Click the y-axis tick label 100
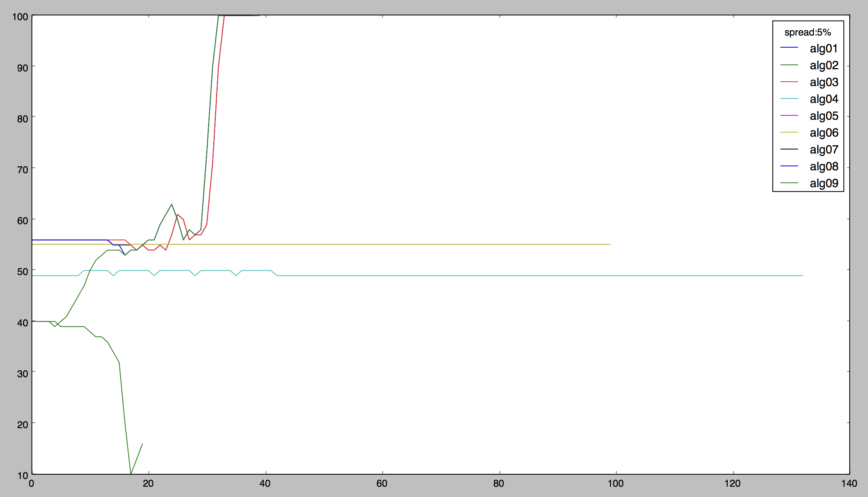 pyautogui.click(x=20, y=17)
